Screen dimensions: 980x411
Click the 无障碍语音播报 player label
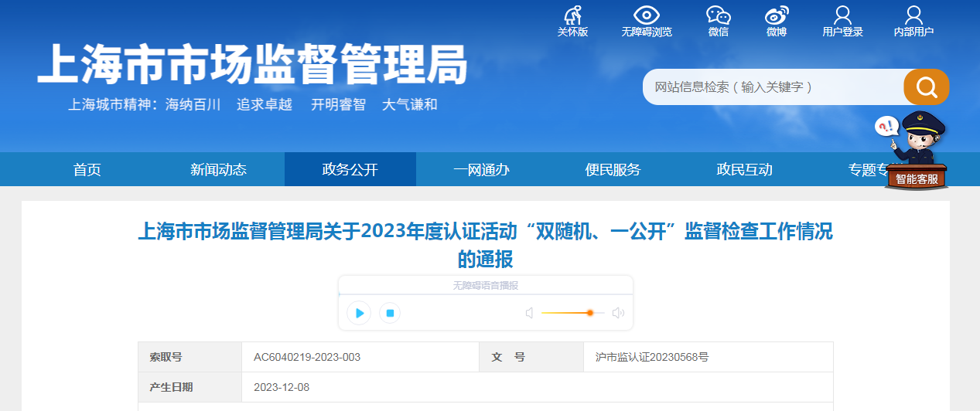point(486,285)
